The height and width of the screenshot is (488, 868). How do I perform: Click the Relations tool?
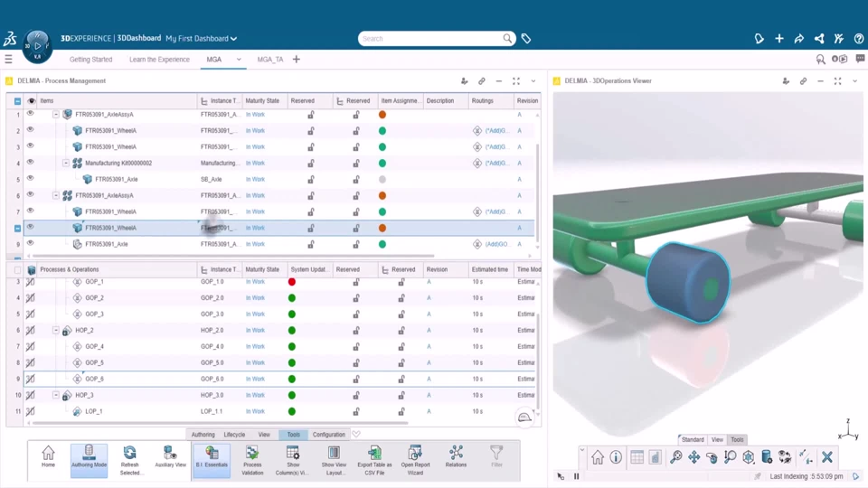(456, 457)
